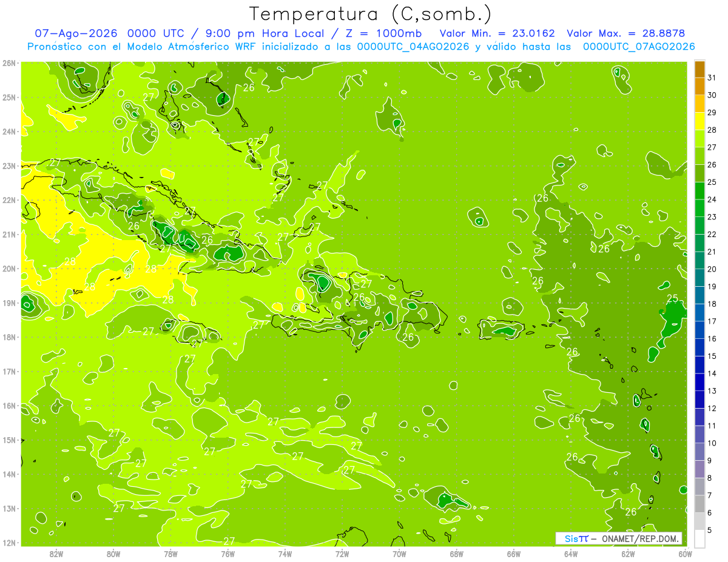728x562 pixels.
Task: Click the '24' color bar scale label
Action: (712, 199)
